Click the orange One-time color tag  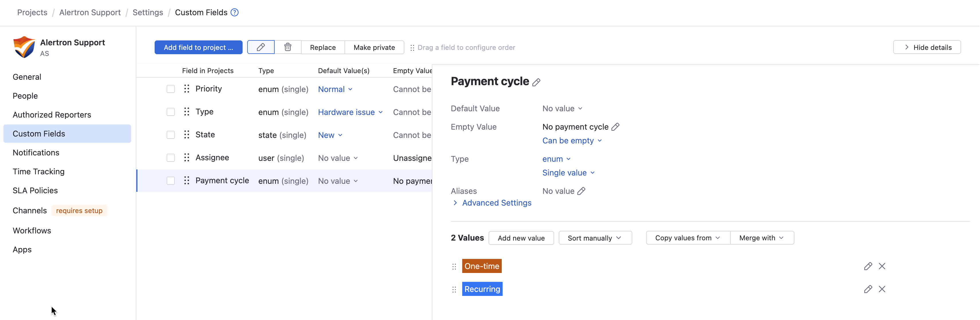coord(482,266)
